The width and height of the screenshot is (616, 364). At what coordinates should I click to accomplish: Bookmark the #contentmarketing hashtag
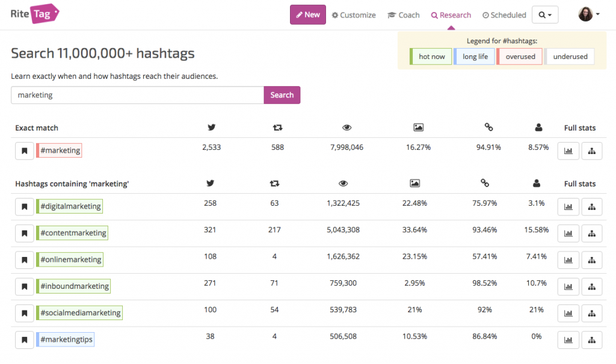(24, 233)
